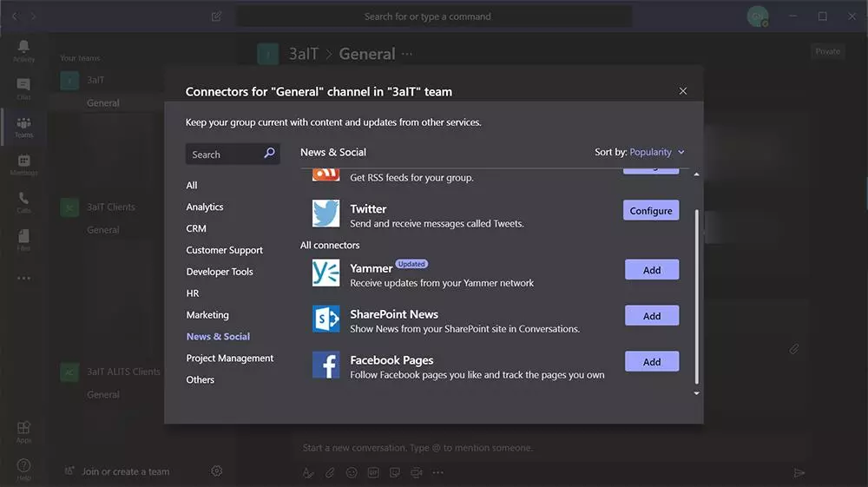Click the connector Search field
Viewport: 868px width, 487px height.
(x=233, y=154)
